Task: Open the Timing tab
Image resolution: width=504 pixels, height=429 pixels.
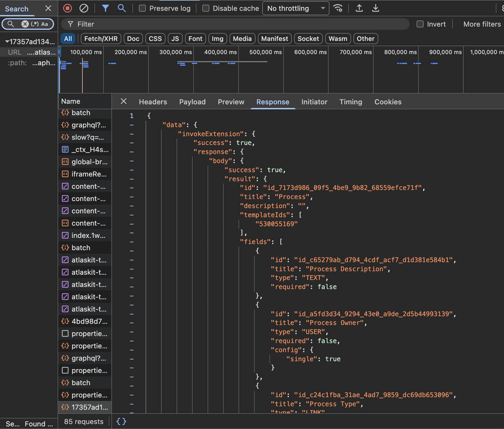Action: coord(351,102)
